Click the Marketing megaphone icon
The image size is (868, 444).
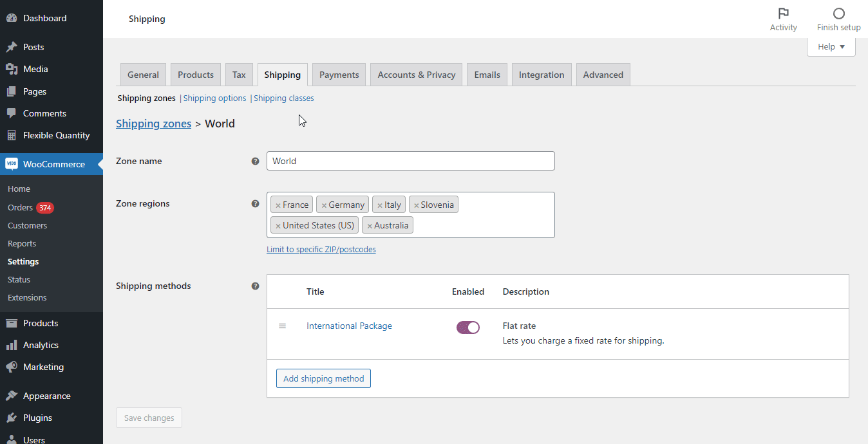tap(12, 367)
